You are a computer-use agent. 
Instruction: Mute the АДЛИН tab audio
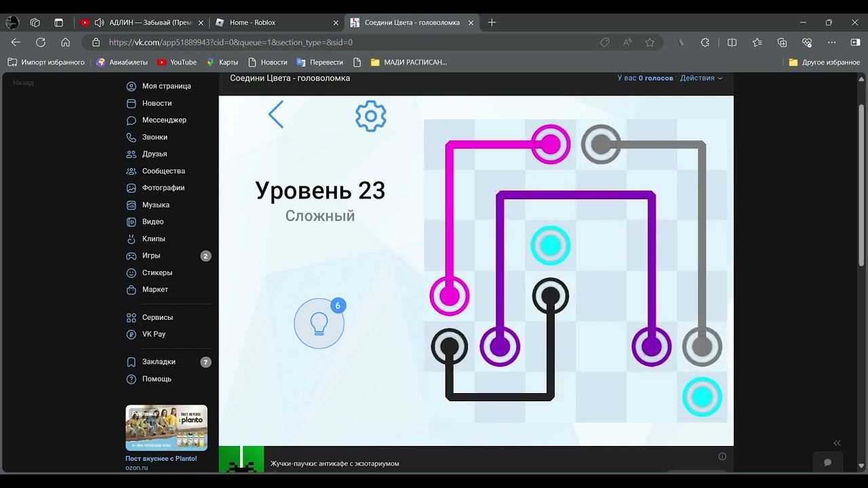99,22
